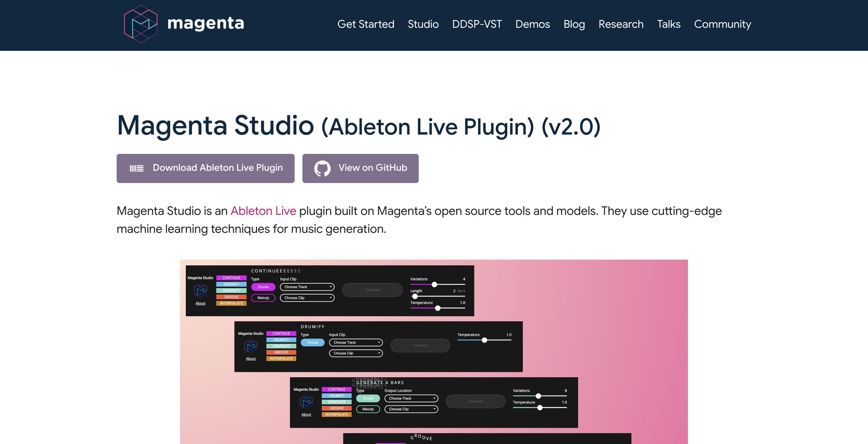
Task: Open the Get Started nav item
Action: pyautogui.click(x=366, y=24)
